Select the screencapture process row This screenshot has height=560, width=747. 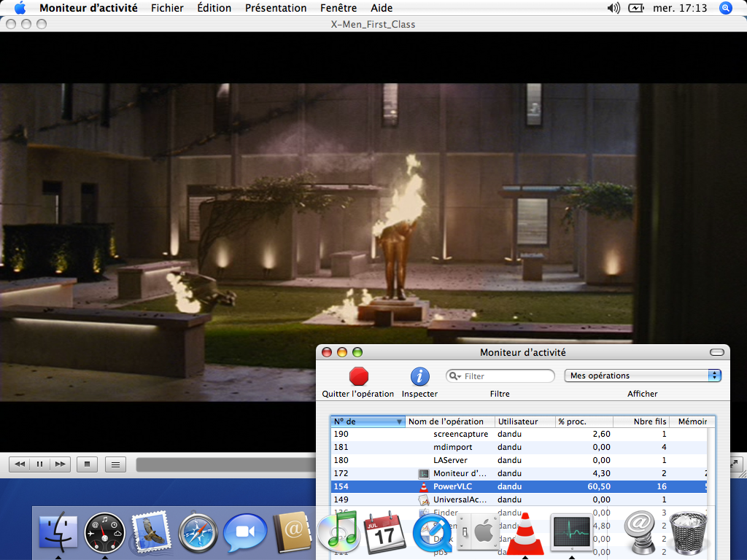(519, 435)
